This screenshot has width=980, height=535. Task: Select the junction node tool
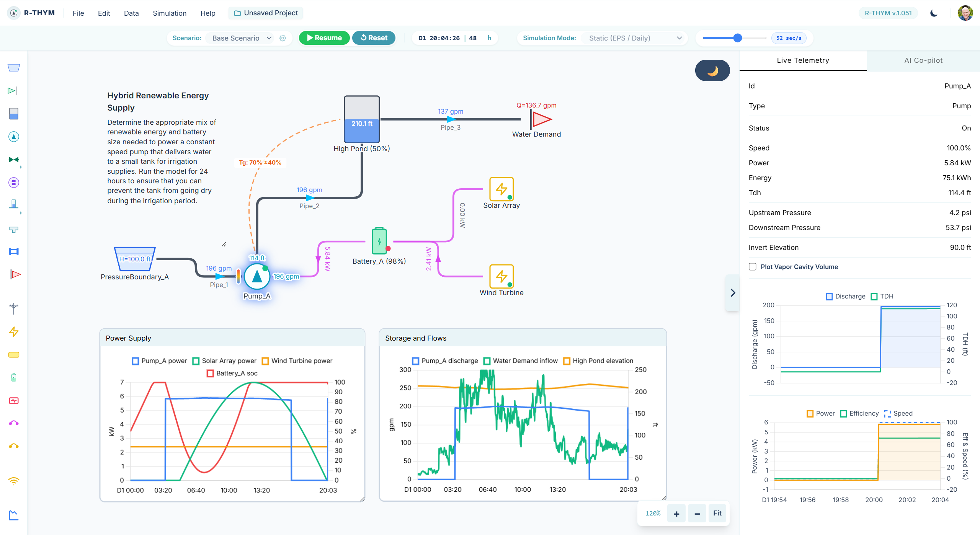click(x=14, y=308)
